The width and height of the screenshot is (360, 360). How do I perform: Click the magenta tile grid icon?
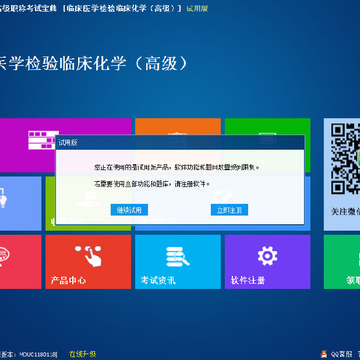pyautogui.click(x=42, y=140)
